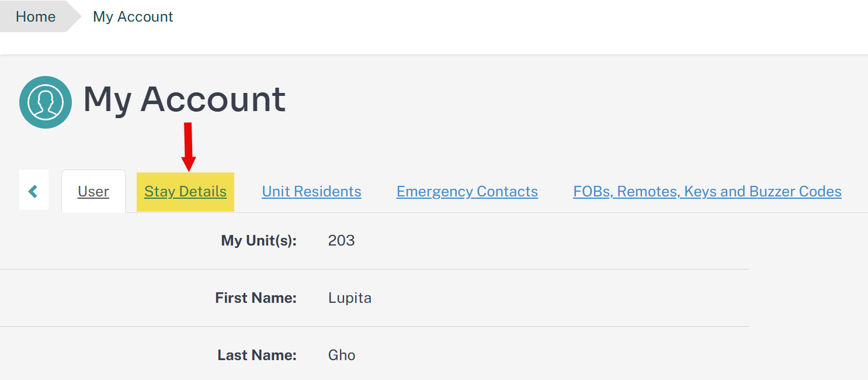Click the First Name label
The width and height of the screenshot is (868, 380).
tap(256, 298)
